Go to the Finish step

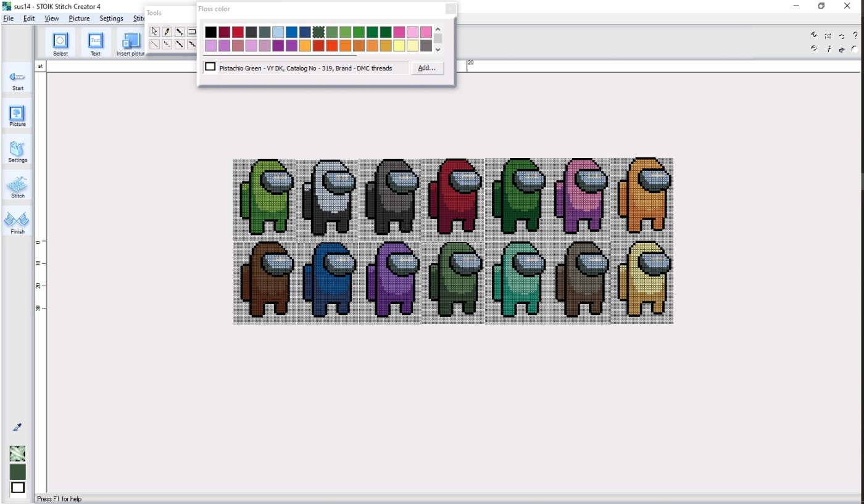(17, 221)
